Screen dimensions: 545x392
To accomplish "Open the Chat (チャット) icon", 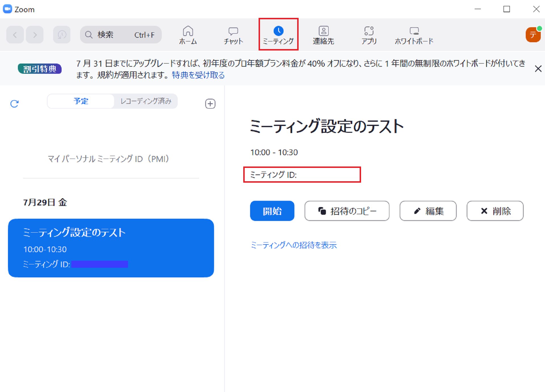I will (233, 35).
